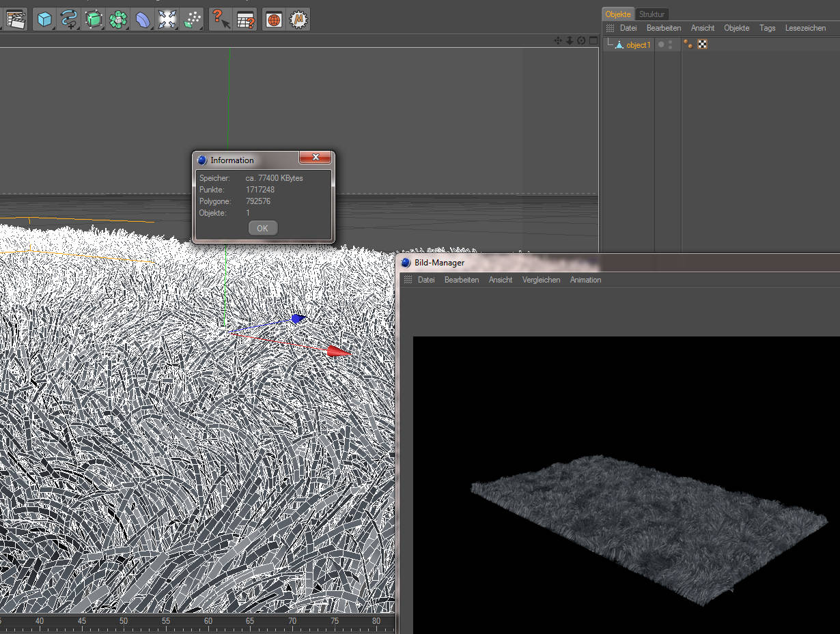Click the checkered UVW tag on object1
The height and width of the screenshot is (634, 840).
point(702,44)
